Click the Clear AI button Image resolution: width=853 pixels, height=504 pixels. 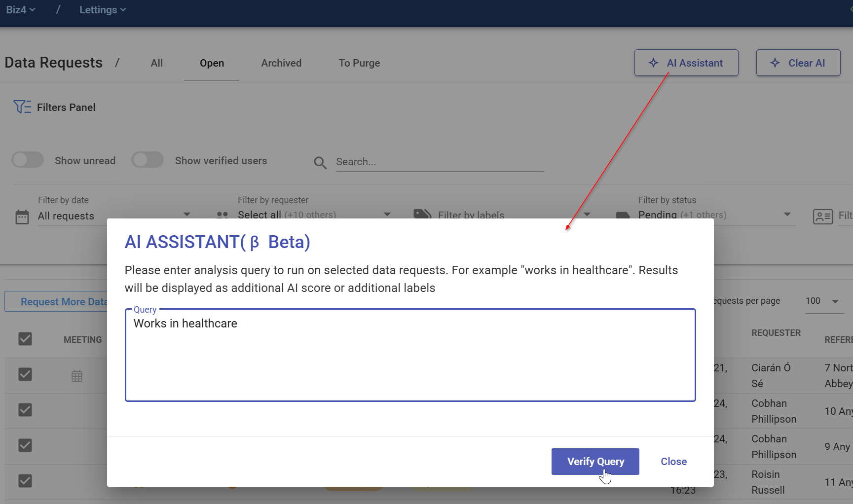(x=798, y=63)
